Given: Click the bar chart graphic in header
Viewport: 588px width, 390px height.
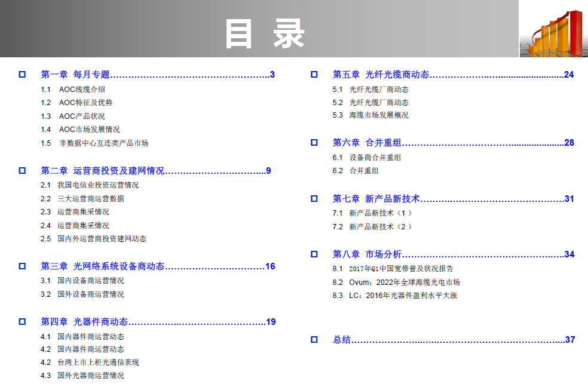Looking at the screenshot, I should point(553,31).
